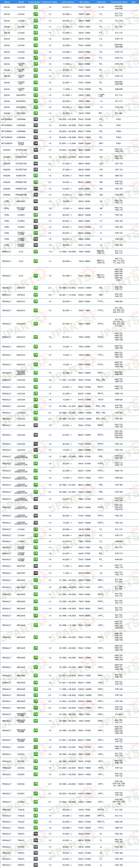The height and width of the screenshot is (868, 139).
Task: Click petrol icon in Opel Vivaro F7 2.0 row
Action: [x=36, y=215]
